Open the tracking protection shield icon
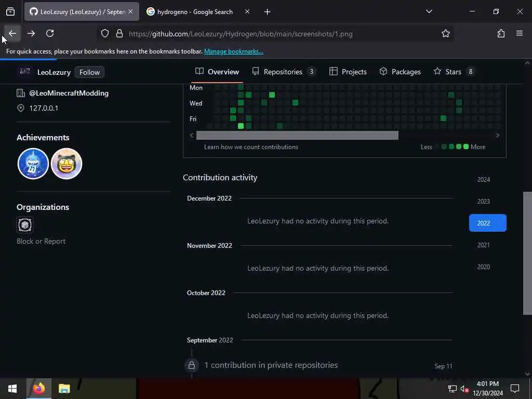532x399 pixels. (105, 34)
